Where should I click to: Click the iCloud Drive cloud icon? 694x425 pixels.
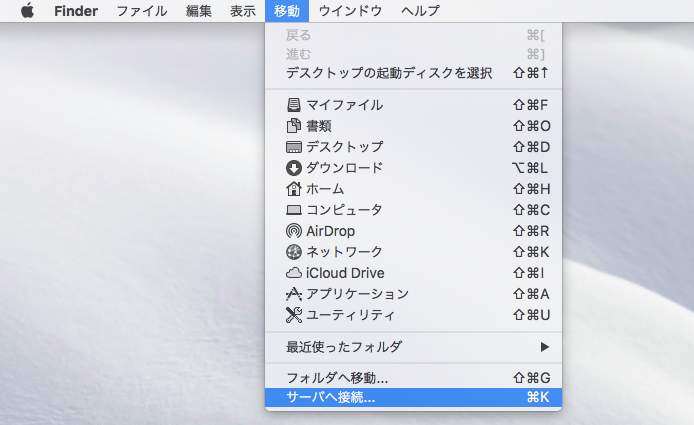293,273
